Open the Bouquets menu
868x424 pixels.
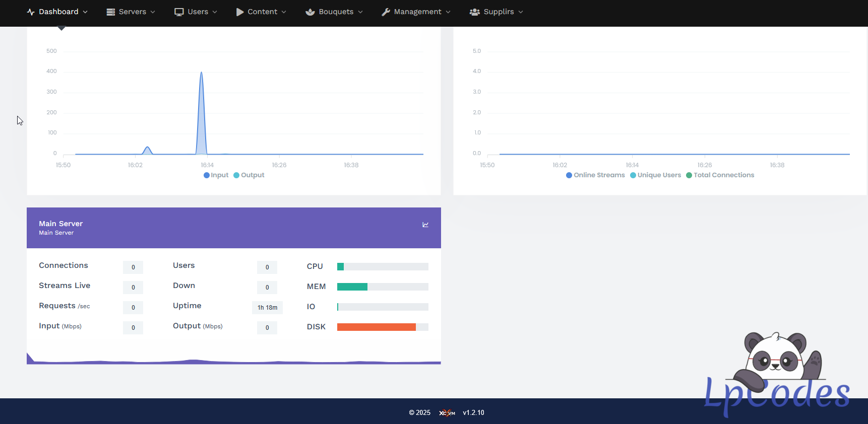336,12
